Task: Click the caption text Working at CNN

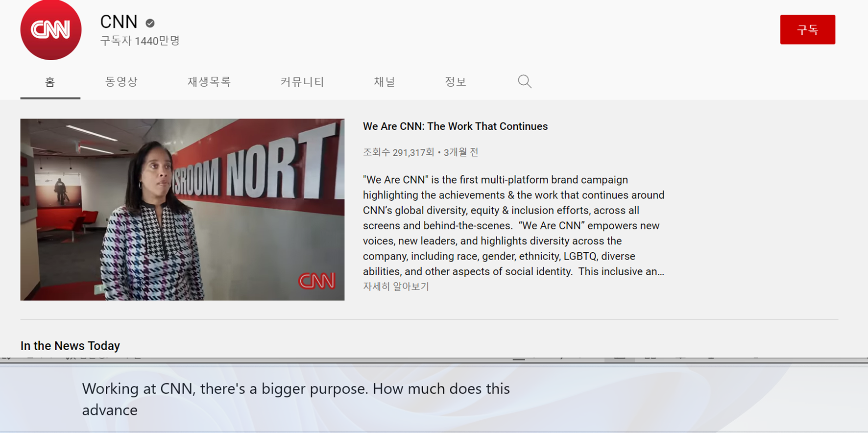Action: (296, 399)
